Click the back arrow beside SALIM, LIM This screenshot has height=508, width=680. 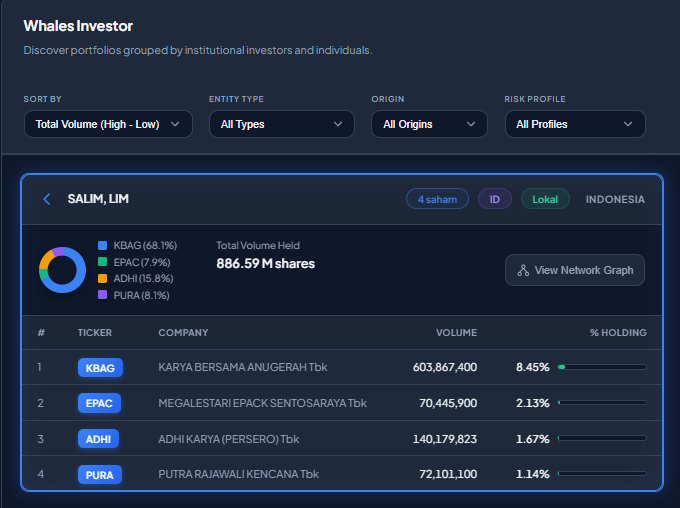pyautogui.click(x=46, y=199)
